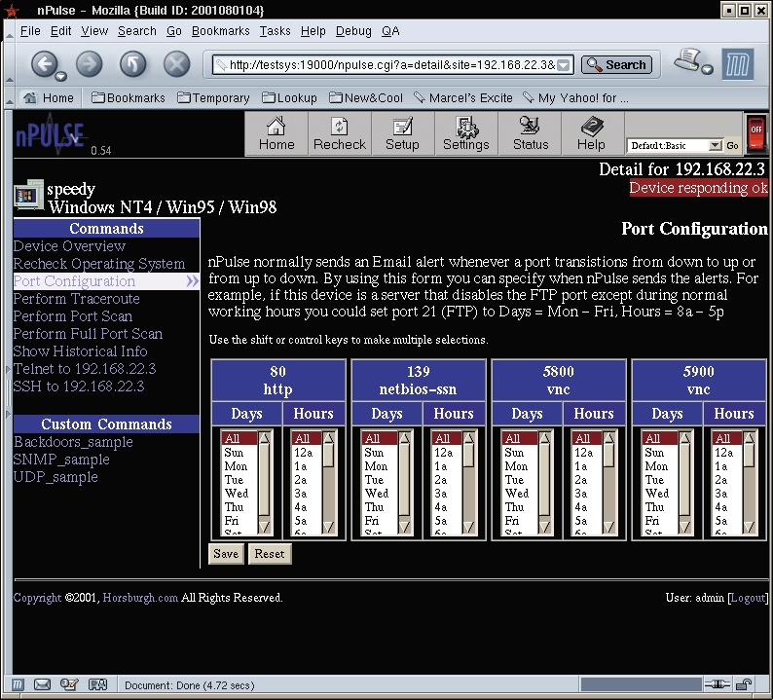Open the Tasks menu
The image size is (773, 700).
[x=275, y=31]
